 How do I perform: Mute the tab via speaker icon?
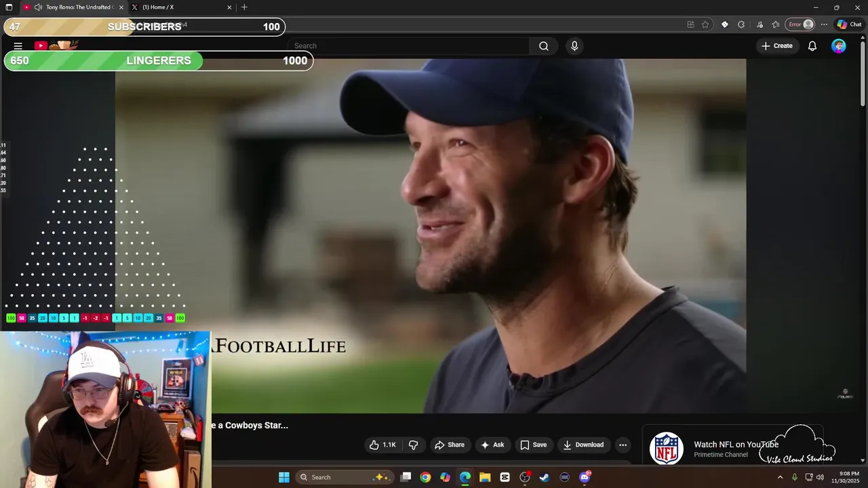(38, 7)
